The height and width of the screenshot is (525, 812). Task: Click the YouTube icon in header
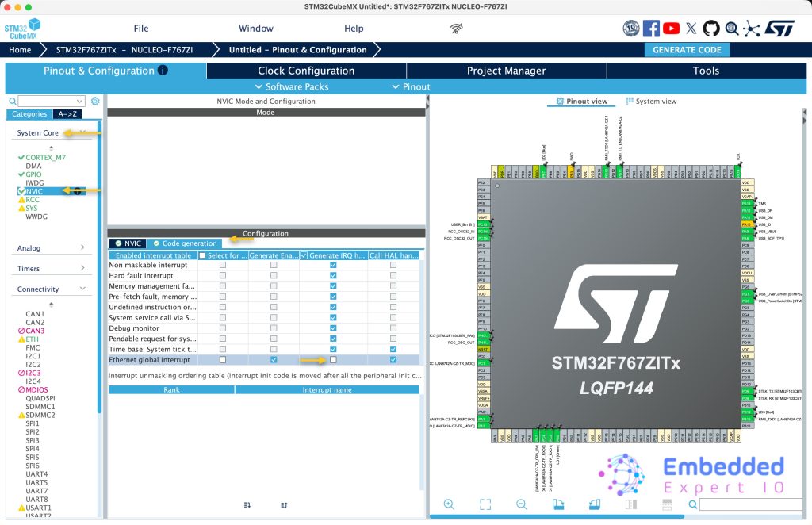671,29
